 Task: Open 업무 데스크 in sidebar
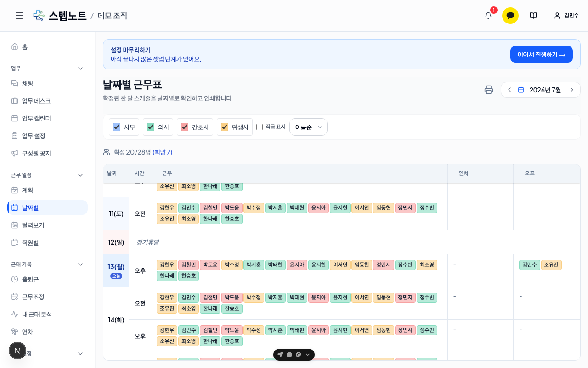coord(48,101)
